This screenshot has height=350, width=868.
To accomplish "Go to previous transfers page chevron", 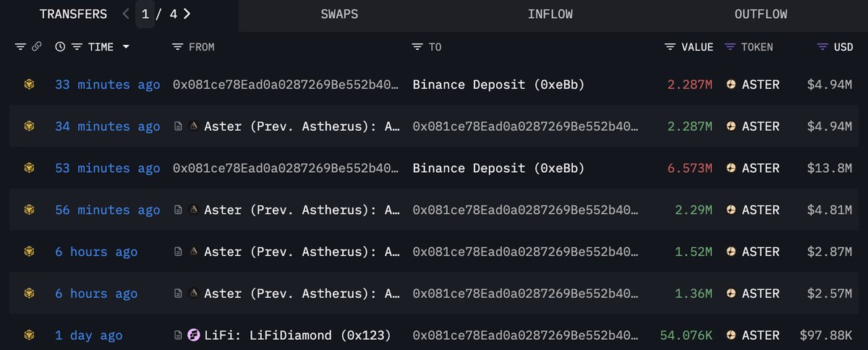I will pos(126,14).
